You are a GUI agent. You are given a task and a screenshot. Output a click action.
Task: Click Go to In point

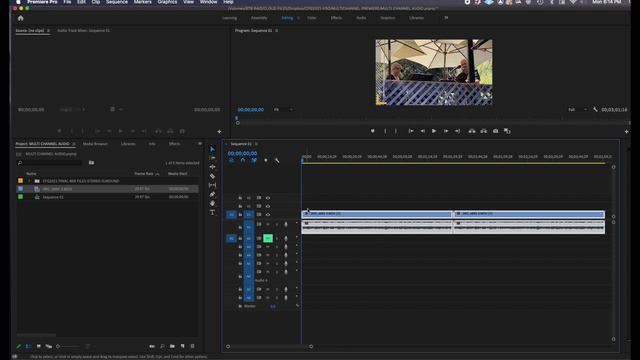[x=411, y=131]
